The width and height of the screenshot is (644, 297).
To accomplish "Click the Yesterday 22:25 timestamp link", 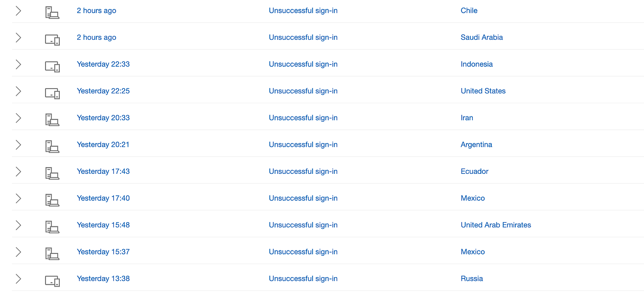I will (103, 90).
